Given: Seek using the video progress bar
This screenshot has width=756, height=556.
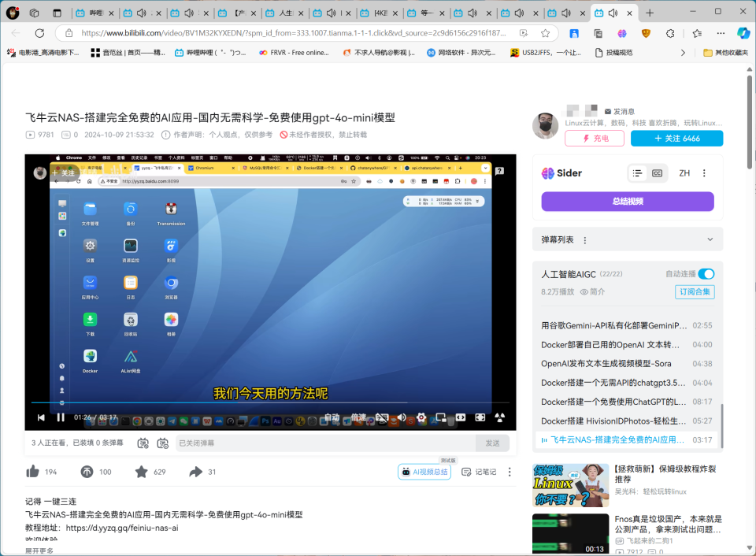Looking at the screenshot, I should pyautogui.click(x=270, y=402).
